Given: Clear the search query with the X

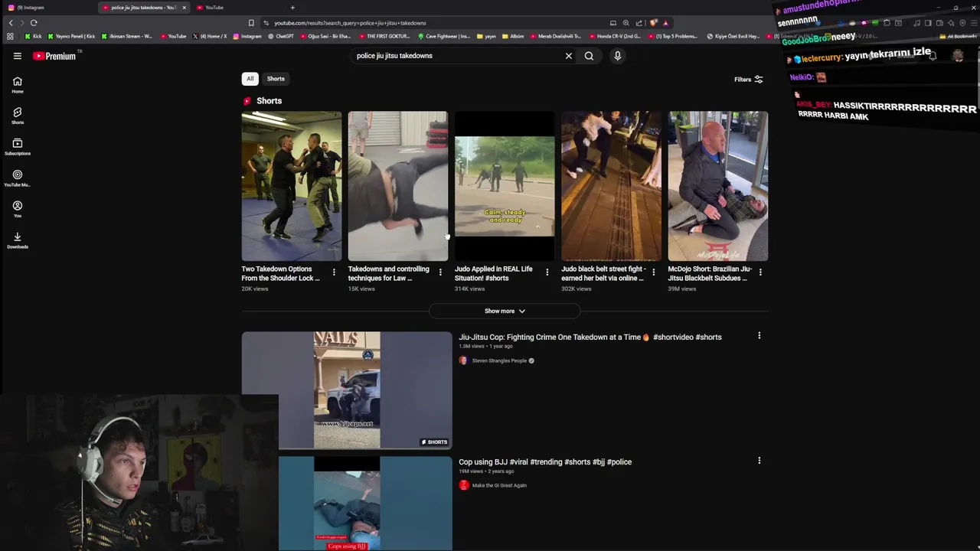Looking at the screenshot, I should click(568, 56).
